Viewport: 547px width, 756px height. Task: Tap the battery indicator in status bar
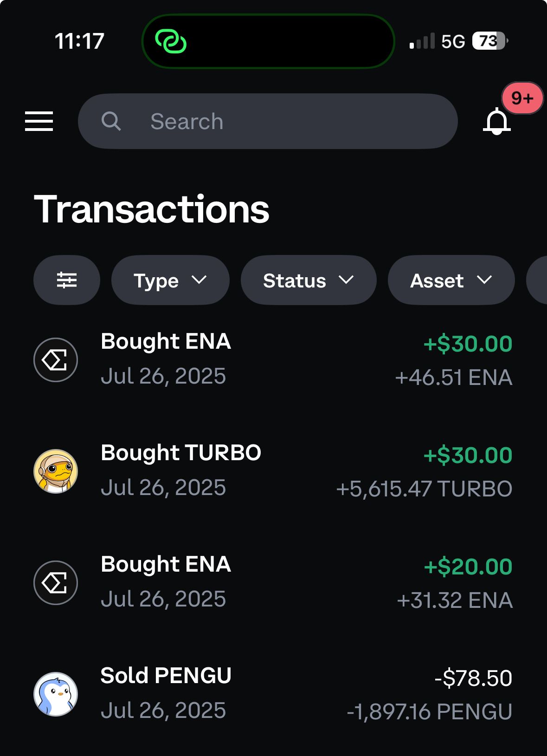(x=490, y=41)
